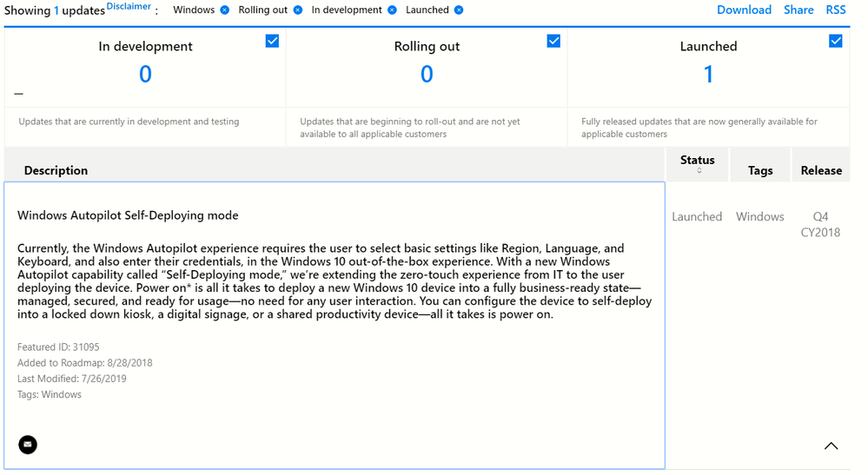Click the Autopilot description paragraph
Screen dimensions: 868x475
335,280
